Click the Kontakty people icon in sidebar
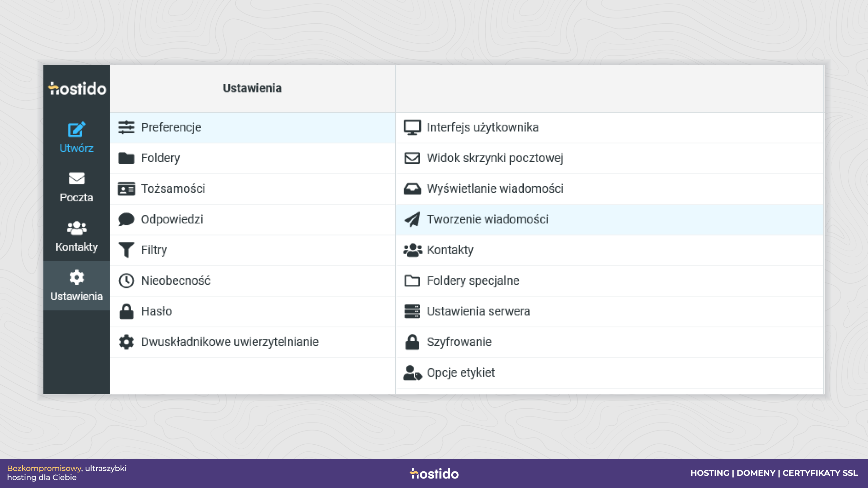The image size is (868, 488). coord(77,228)
